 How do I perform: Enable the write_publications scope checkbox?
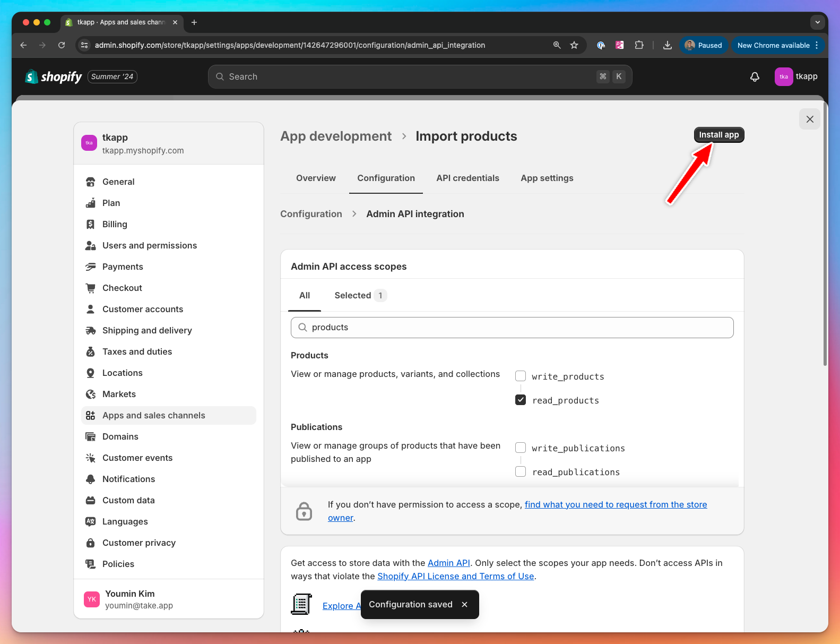(521, 448)
